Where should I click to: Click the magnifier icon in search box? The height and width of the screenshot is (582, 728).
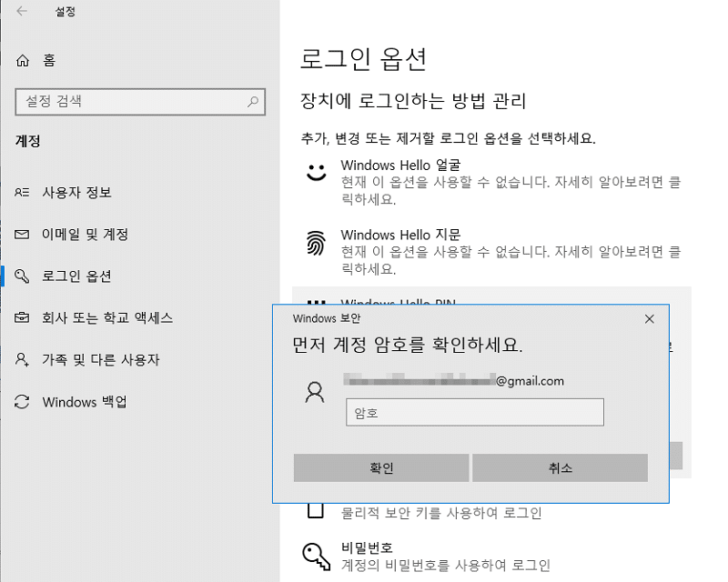tap(253, 101)
